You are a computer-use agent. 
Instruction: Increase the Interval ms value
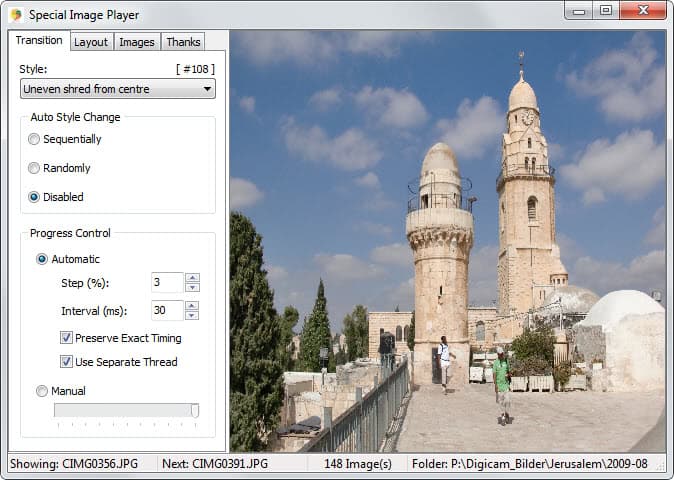click(193, 306)
